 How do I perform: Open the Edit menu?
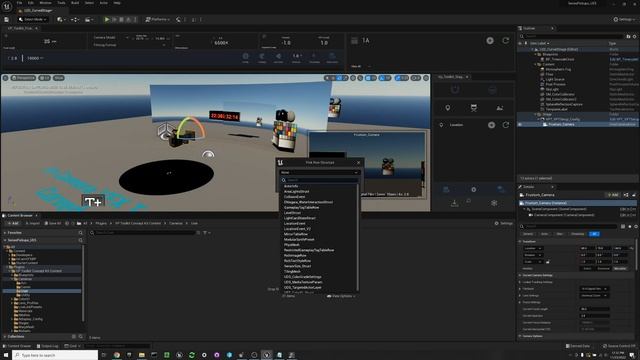[x=31, y=3]
